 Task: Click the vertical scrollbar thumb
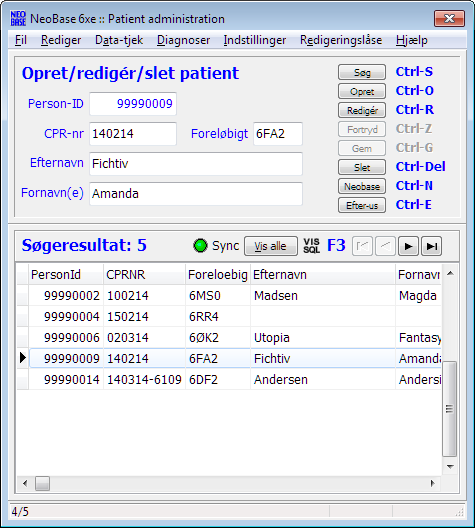pyautogui.click(x=450, y=409)
